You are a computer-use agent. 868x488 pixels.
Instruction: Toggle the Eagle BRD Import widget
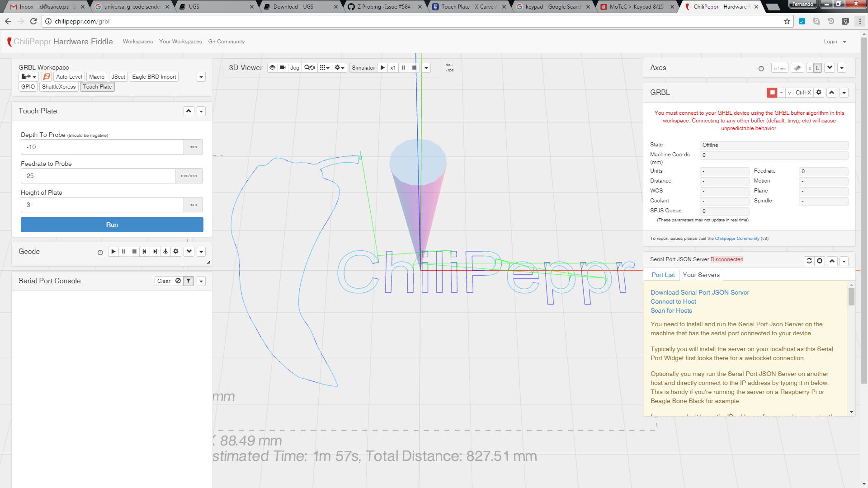click(154, 77)
